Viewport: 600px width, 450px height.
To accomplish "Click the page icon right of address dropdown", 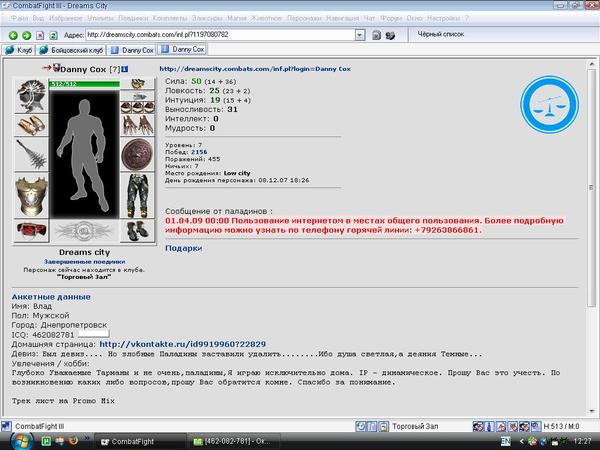I will point(376,35).
